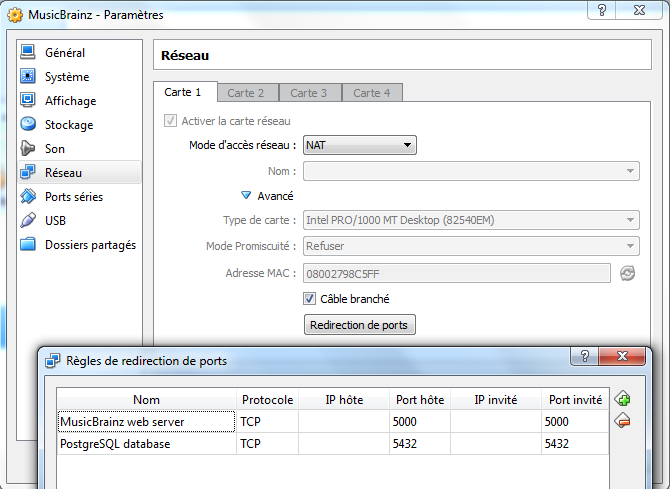The image size is (670, 489).
Task: Collapse the Avancé section arrow
Action: (245, 196)
